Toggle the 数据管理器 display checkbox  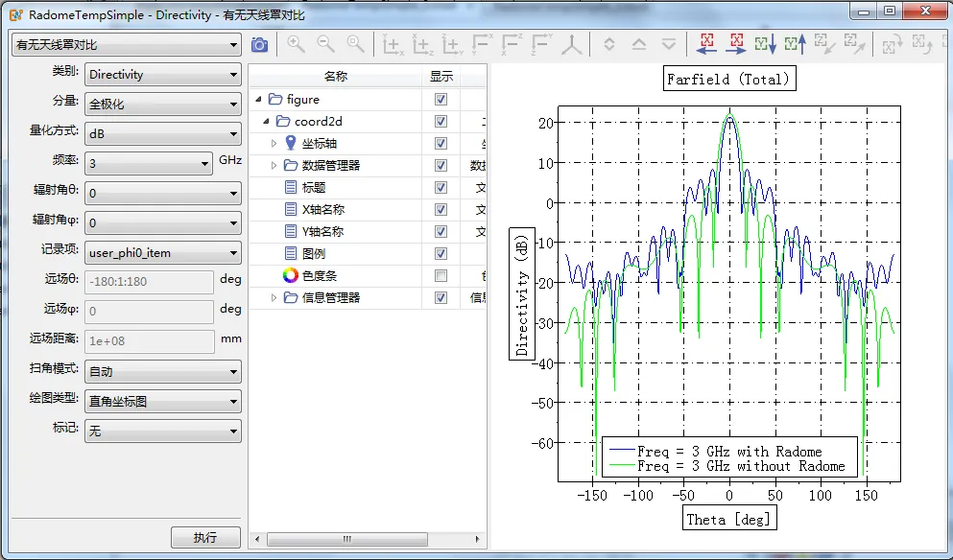[x=441, y=165]
